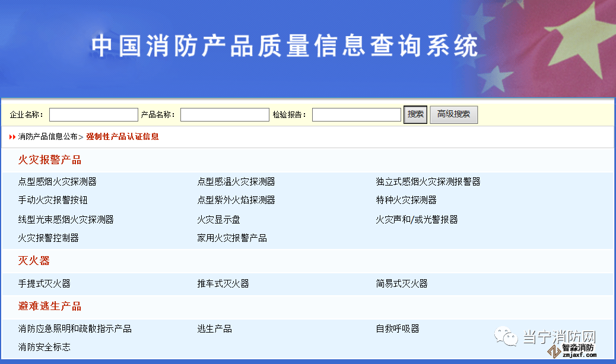Click the 企业名称 input field
The image size is (616, 364).
(x=94, y=114)
